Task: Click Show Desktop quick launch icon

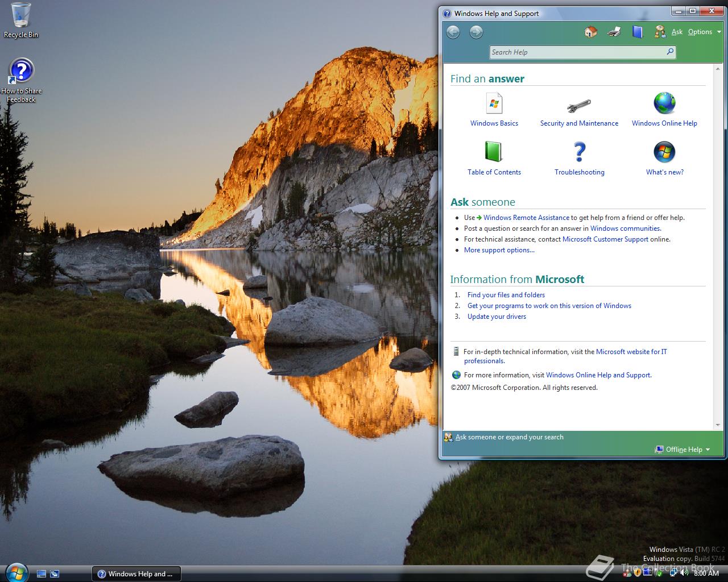Action: coord(42,574)
